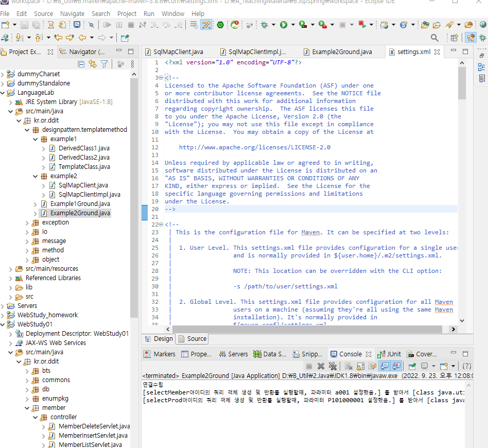Close the settings.xml editor tab
Viewport: 488px width, 448px height.
click(437, 52)
